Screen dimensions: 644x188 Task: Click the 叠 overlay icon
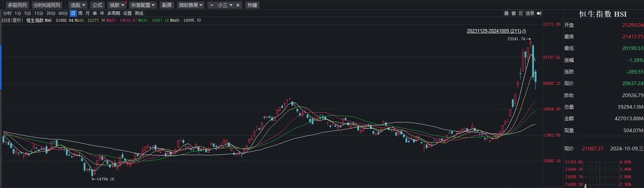click(x=507, y=13)
